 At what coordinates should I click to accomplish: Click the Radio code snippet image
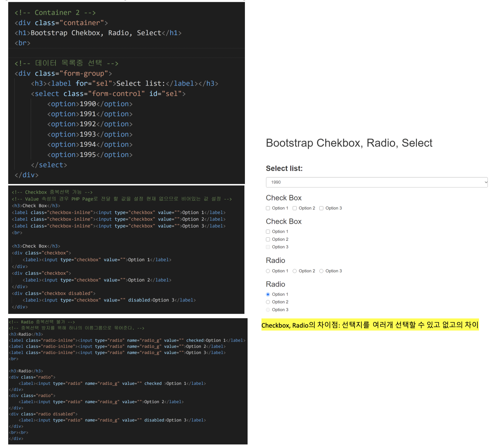click(x=128, y=381)
